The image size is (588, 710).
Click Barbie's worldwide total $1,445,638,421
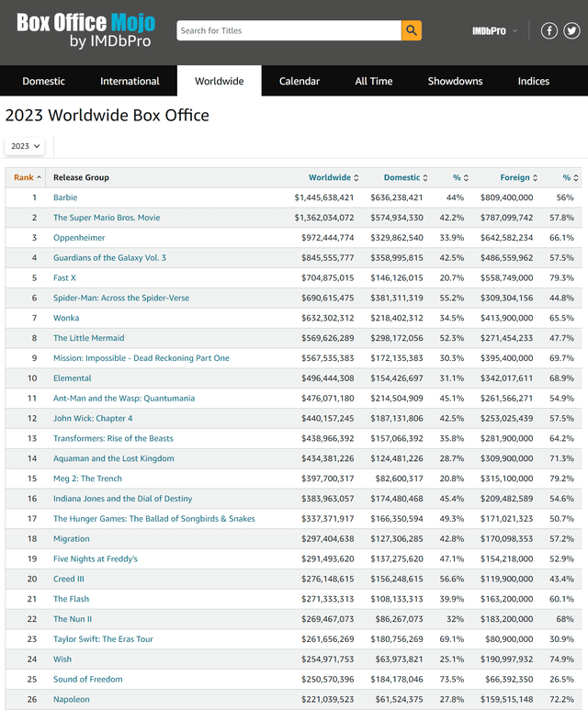click(x=324, y=197)
